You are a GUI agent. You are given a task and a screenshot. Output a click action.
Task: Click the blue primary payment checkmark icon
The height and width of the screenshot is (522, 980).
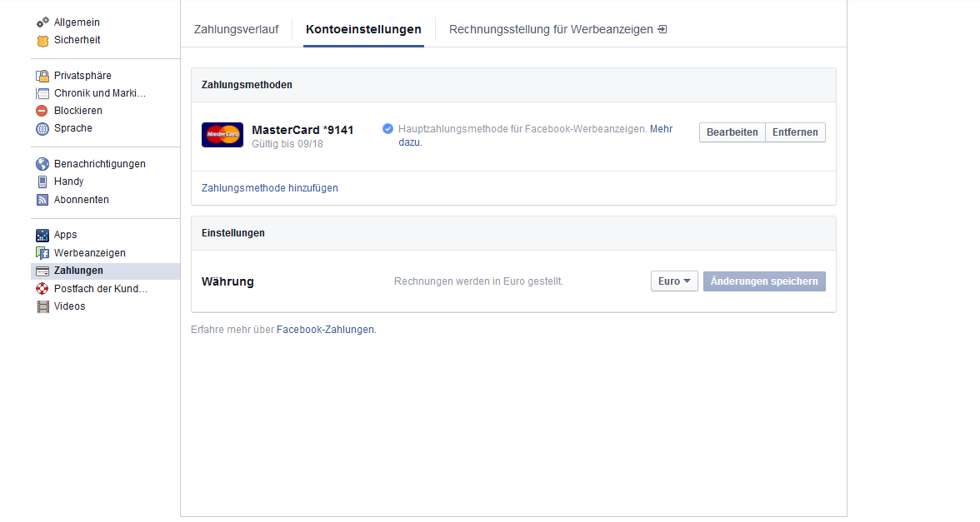pyautogui.click(x=387, y=128)
